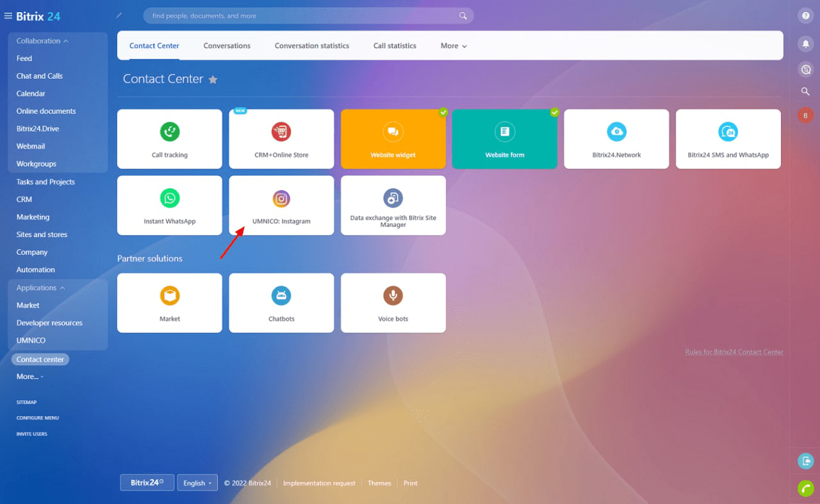820x504 pixels.
Task: Expand the More dropdown in the top tabs
Action: click(x=454, y=46)
